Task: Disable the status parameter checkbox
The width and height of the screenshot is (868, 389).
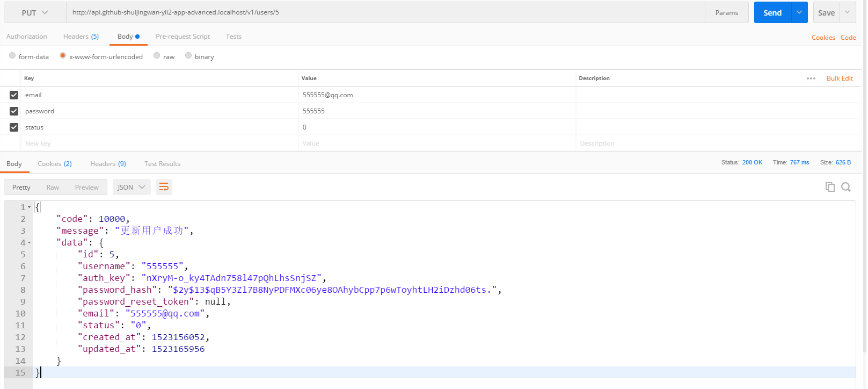Action: 14,127
